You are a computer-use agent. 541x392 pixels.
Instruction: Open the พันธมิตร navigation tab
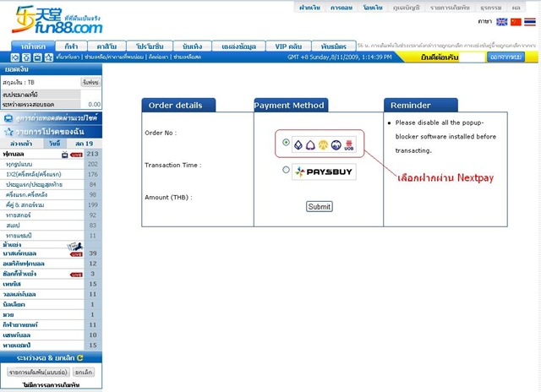334,46
